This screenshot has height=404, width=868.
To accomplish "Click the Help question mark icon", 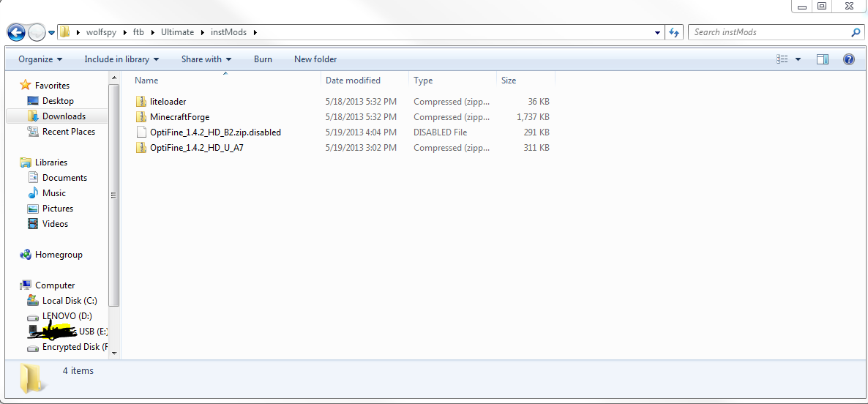I will click(x=848, y=59).
